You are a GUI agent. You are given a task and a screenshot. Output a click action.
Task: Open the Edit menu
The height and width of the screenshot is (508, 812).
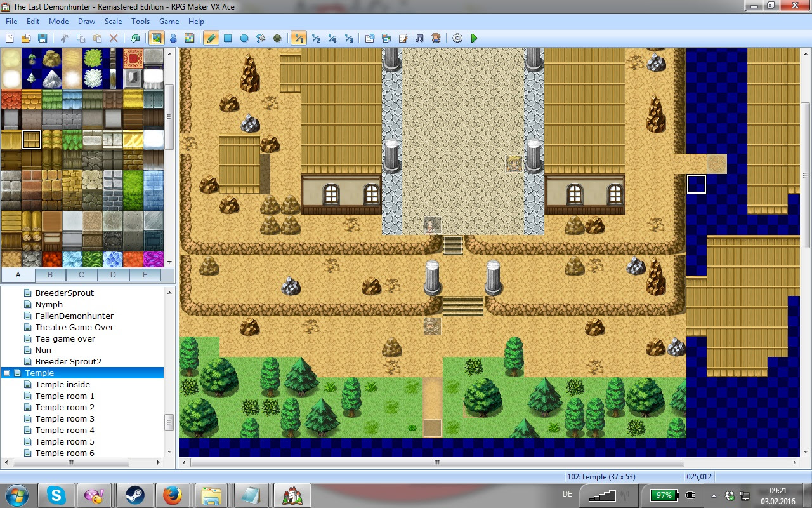click(33, 22)
